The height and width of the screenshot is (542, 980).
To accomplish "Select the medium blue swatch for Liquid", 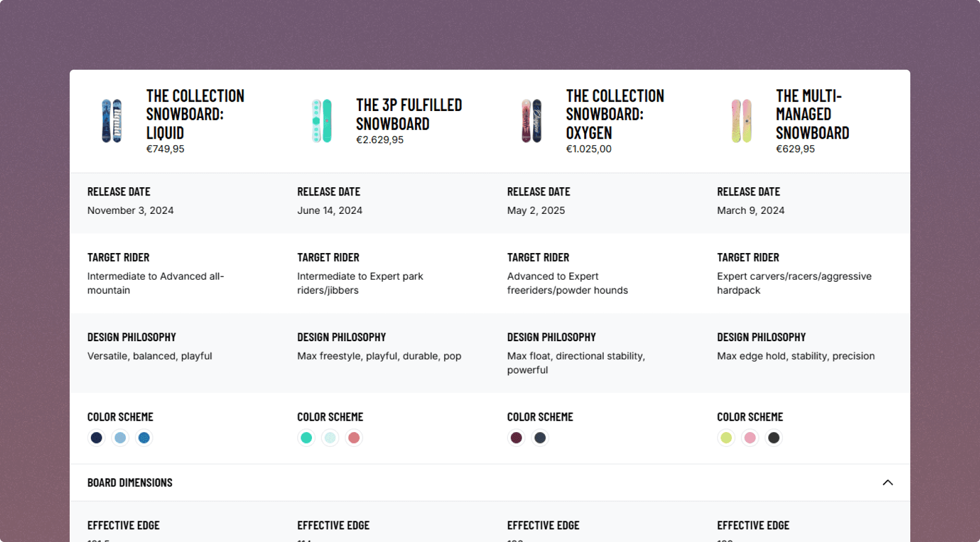I will click(144, 438).
